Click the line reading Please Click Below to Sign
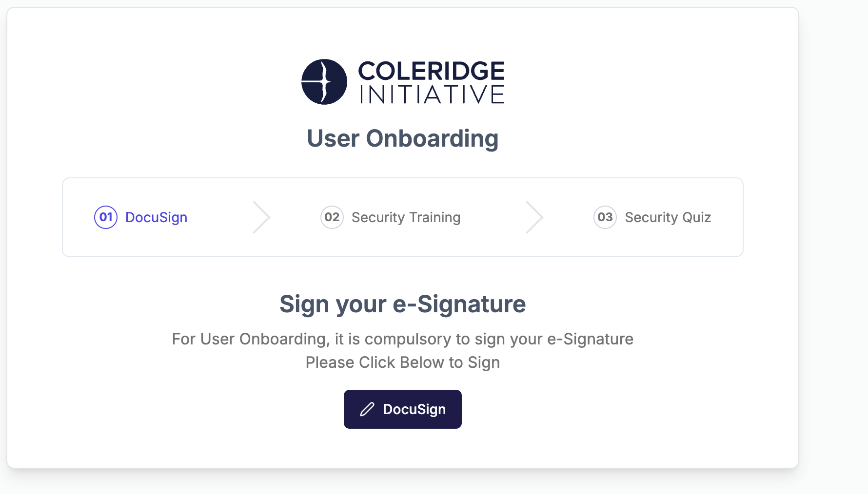This screenshot has width=868, height=494. (402, 362)
